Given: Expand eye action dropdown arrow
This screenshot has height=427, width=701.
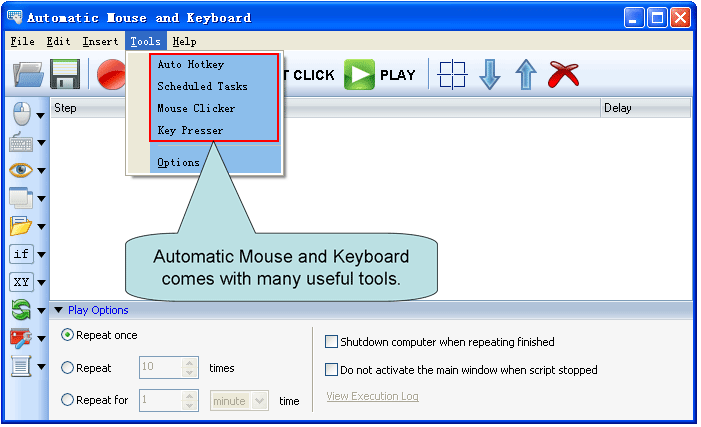Looking at the screenshot, I should pyautogui.click(x=42, y=171).
